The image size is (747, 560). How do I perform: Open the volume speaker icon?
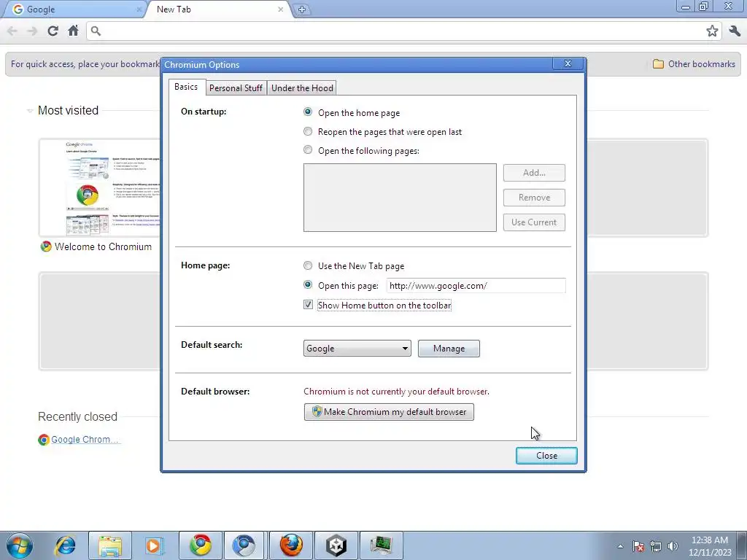[673, 546]
